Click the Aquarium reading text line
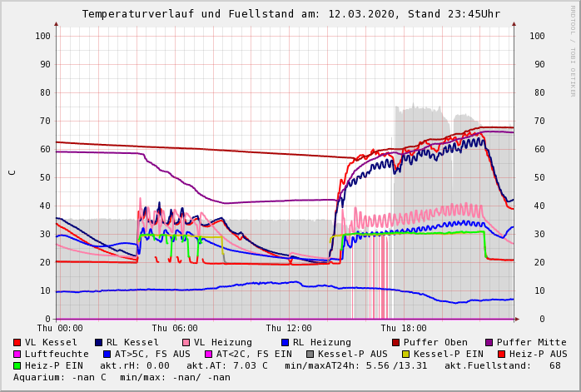This screenshot has width=581, height=392. 122,377
